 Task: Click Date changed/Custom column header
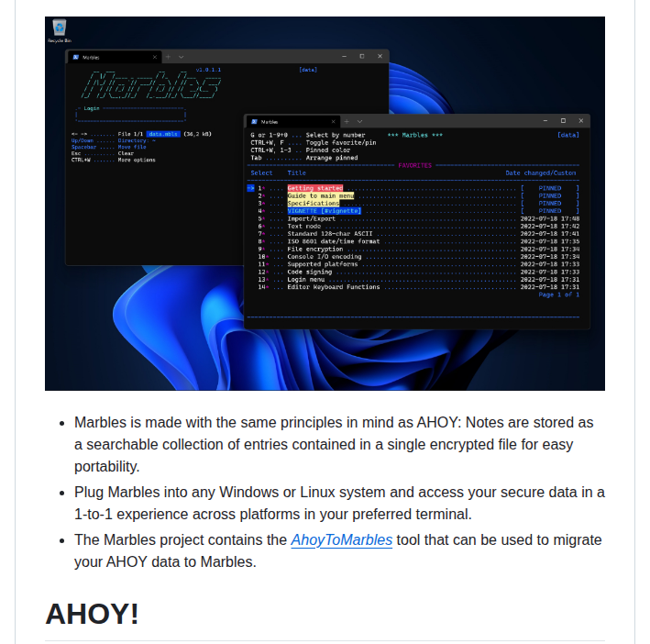coord(540,172)
